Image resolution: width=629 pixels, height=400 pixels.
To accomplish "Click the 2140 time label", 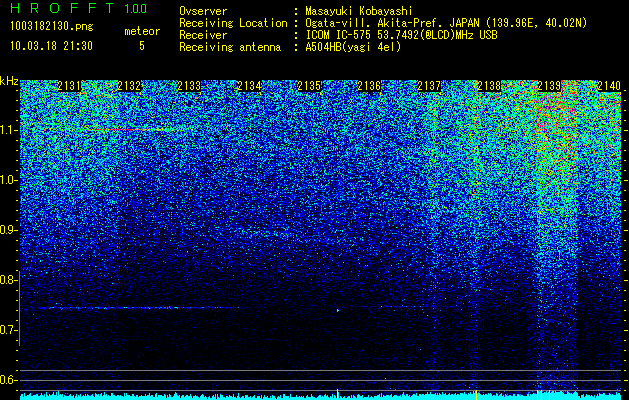I will pos(609,86).
